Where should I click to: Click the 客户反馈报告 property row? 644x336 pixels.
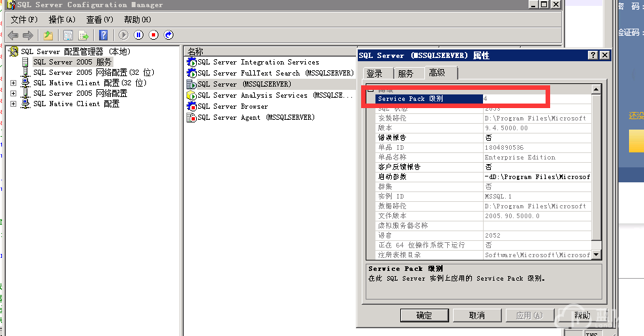click(483, 167)
